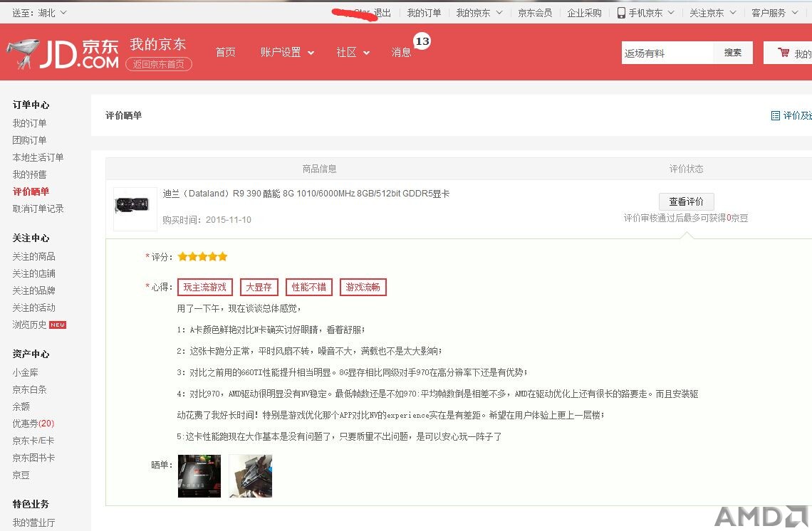Click 京东会员 in the top bar
Image resolution: width=812 pixels, height=531 pixels.
tap(535, 12)
